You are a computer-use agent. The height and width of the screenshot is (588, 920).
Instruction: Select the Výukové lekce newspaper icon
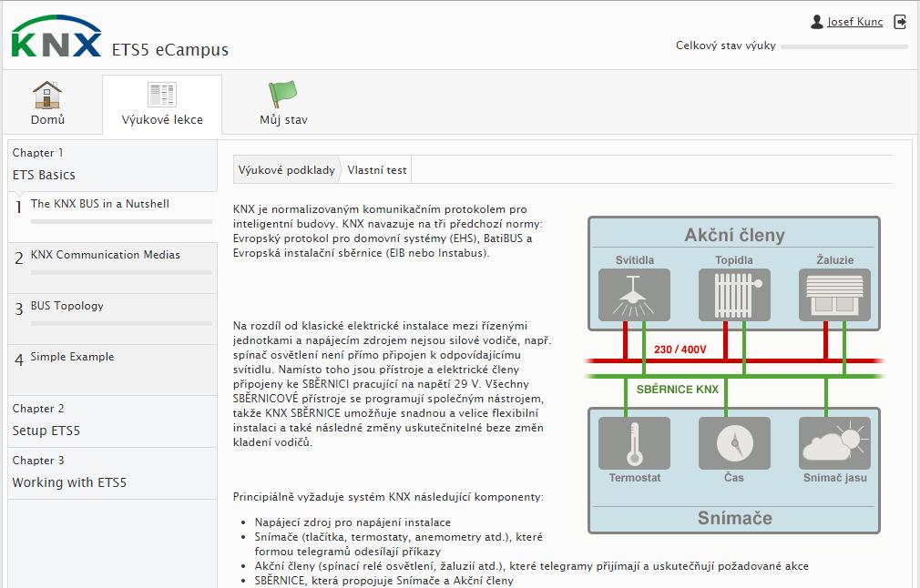pos(162,95)
